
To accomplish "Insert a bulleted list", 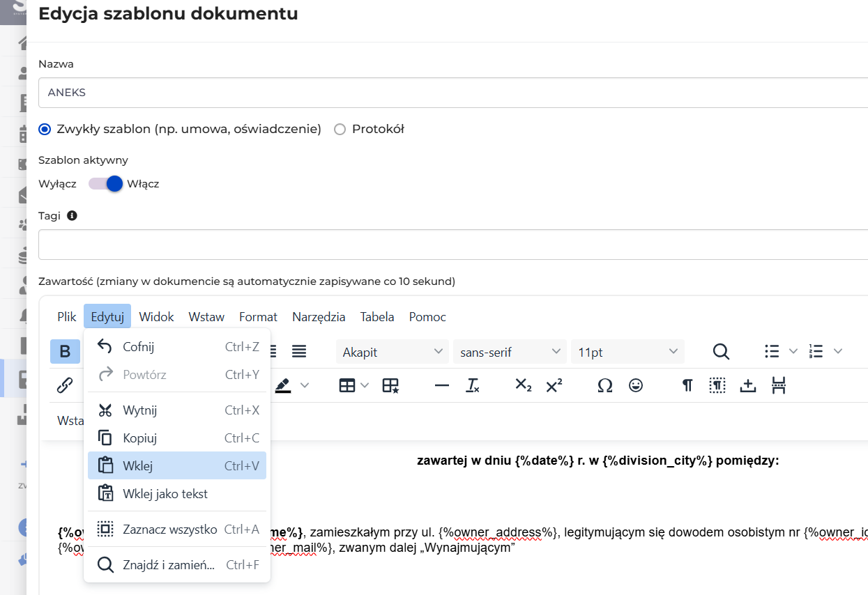I will (772, 351).
